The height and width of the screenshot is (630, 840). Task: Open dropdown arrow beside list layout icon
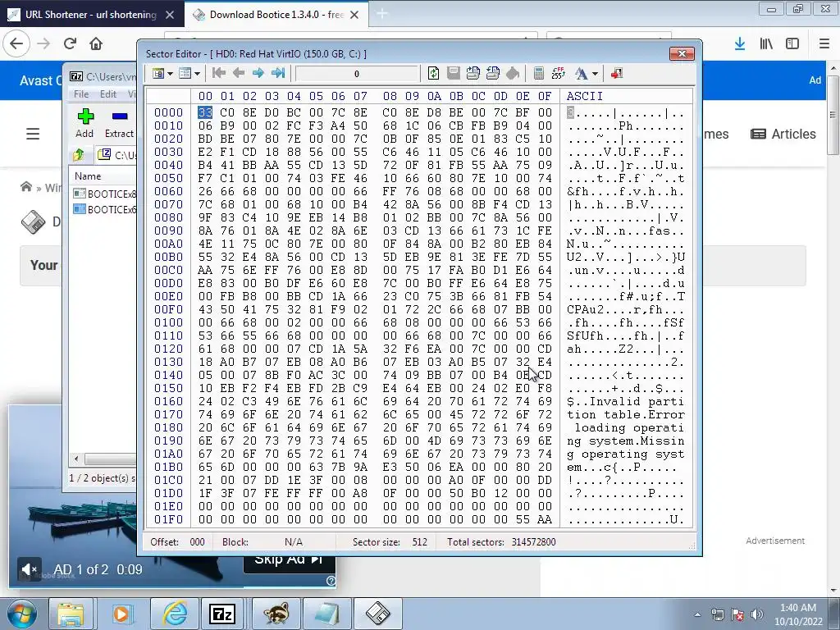(x=197, y=74)
